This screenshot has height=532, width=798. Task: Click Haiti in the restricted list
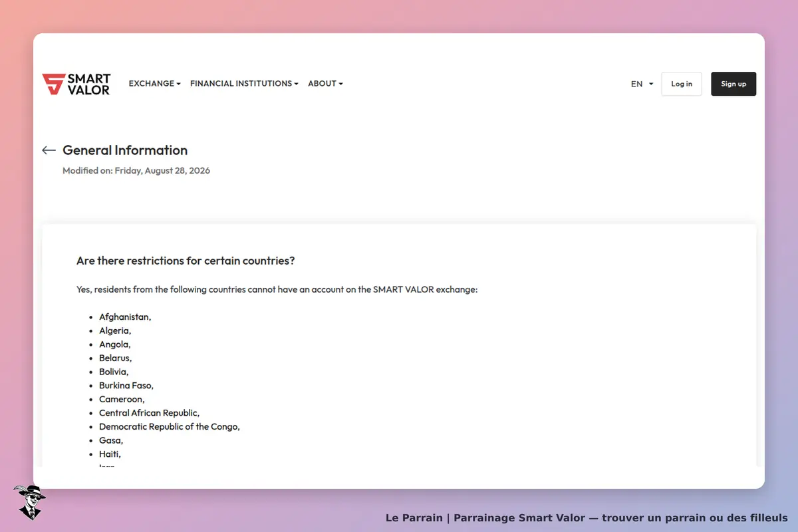click(x=110, y=454)
